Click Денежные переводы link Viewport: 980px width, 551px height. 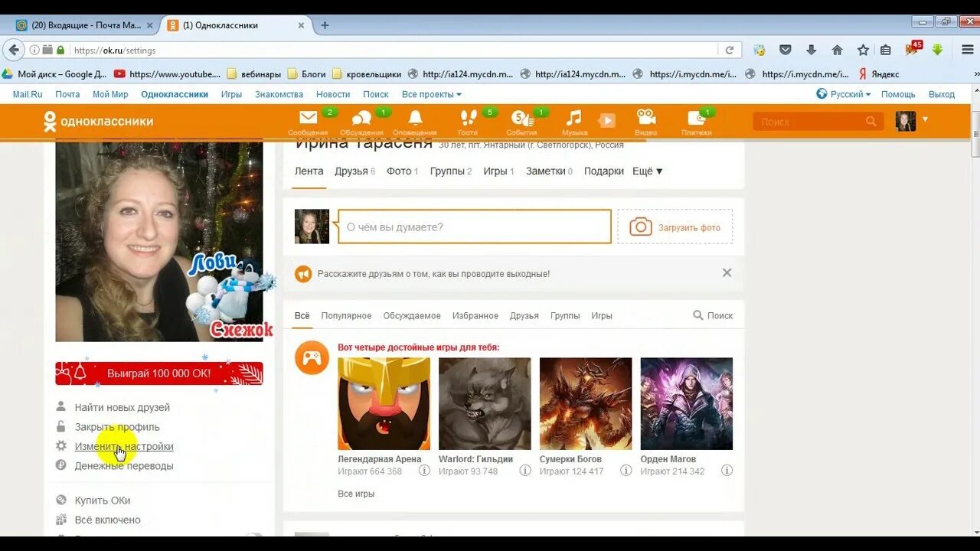tap(124, 465)
